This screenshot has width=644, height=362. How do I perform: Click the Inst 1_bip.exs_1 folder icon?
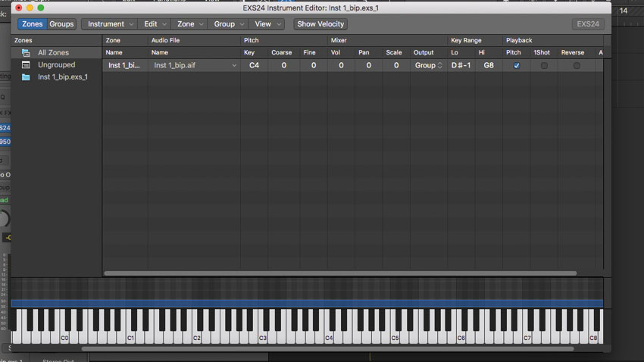[26, 77]
